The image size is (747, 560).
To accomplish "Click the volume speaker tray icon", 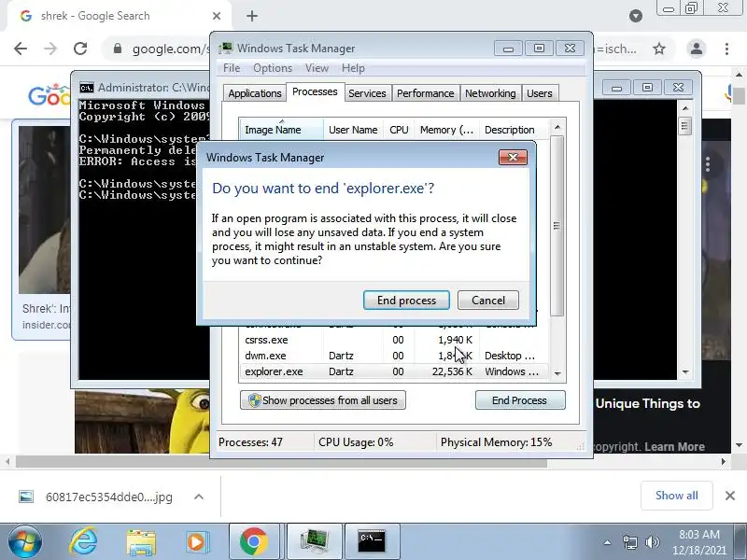I will pos(652,542).
